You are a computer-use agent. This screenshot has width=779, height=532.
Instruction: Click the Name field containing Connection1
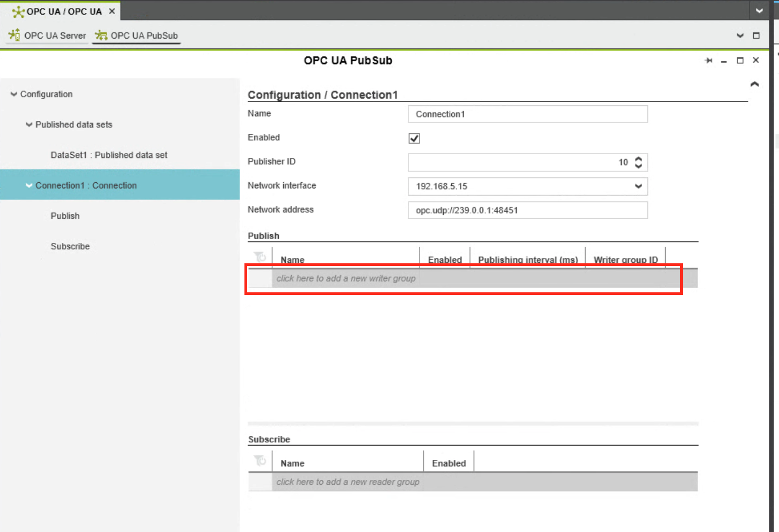pos(528,114)
